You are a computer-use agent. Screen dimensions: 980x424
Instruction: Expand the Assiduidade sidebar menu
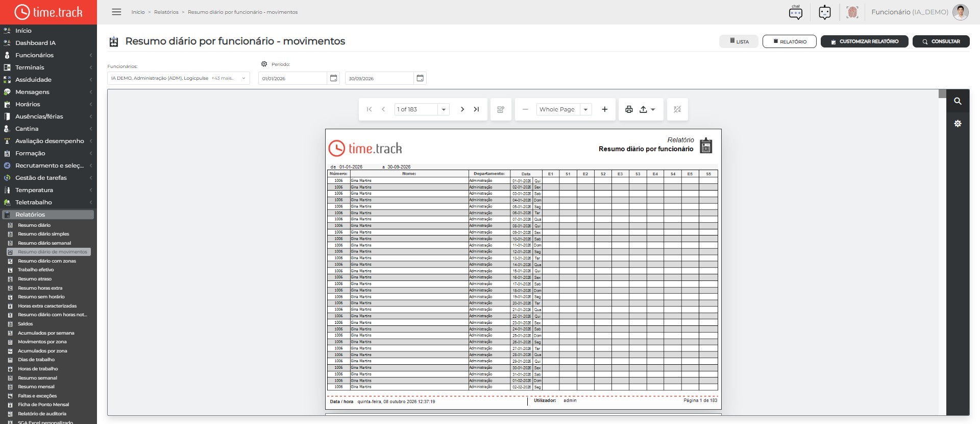(48, 80)
